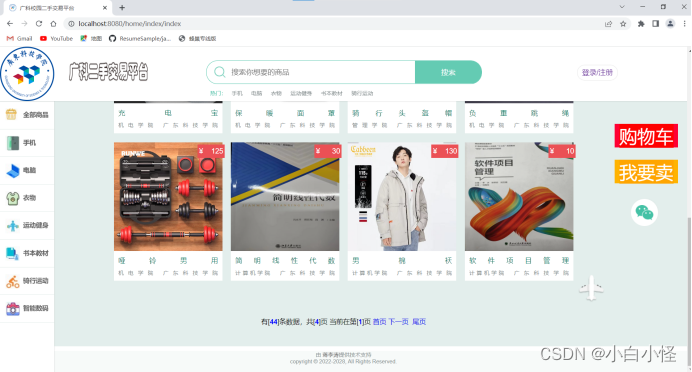Click the 简明线性代数 product title
This screenshot has height=372, width=692.
[285, 261]
